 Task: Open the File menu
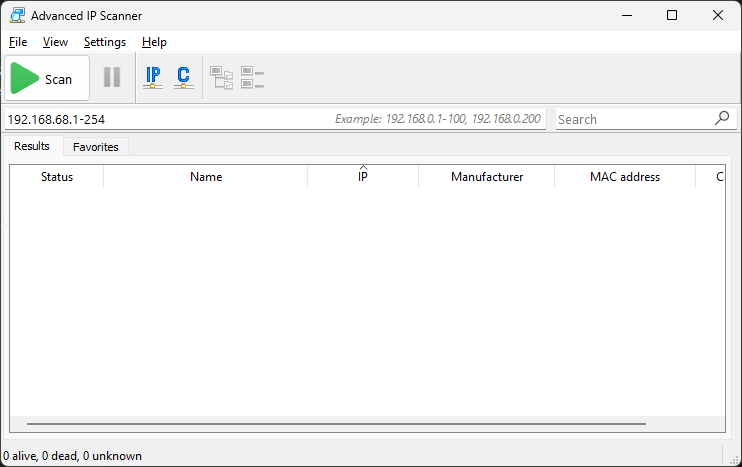pos(18,42)
